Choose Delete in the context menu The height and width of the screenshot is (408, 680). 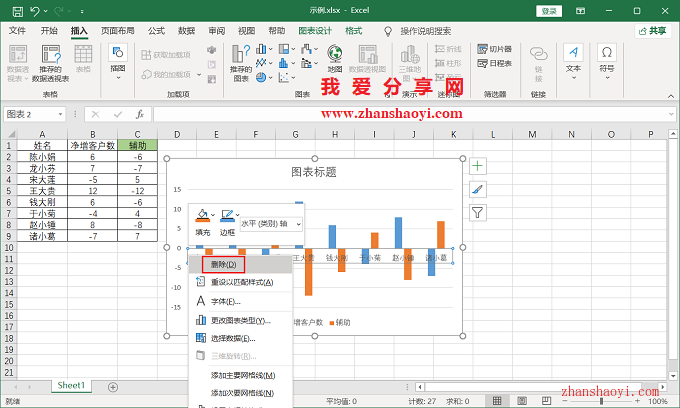point(241,264)
